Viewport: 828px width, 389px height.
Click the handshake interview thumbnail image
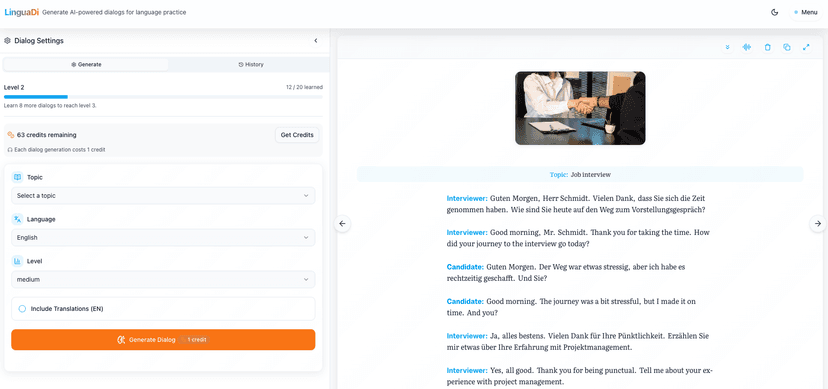(580, 108)
